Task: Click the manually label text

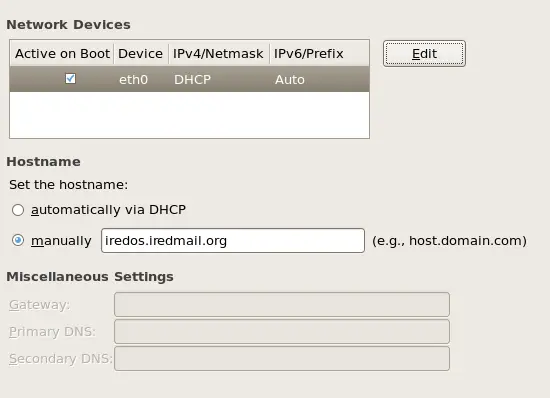Action: click(61, 241)
